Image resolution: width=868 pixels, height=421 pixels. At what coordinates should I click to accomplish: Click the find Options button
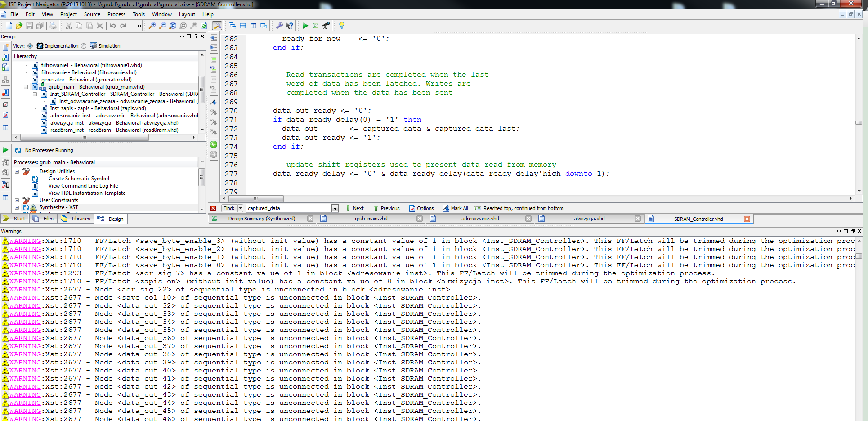[421, 208]
